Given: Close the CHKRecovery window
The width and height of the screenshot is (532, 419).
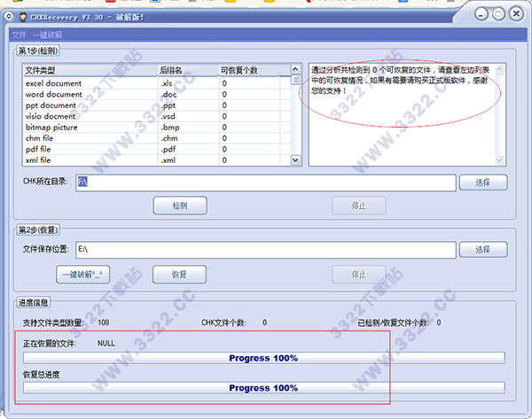Looking at the screenshot, I should click(x=516, y=14).
